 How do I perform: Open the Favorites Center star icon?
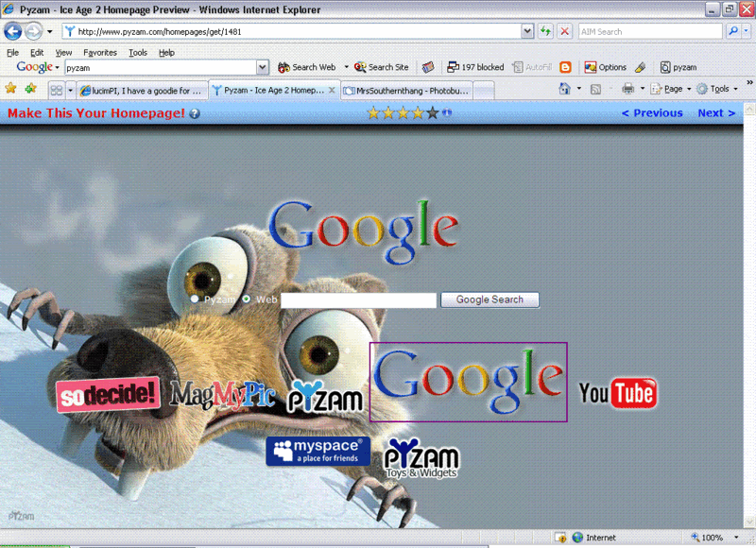10,88
